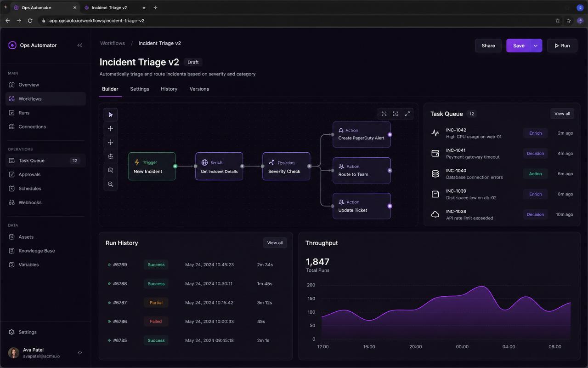
Task: Click the Failed status of run #6786
Action: [x=156, y=322]
